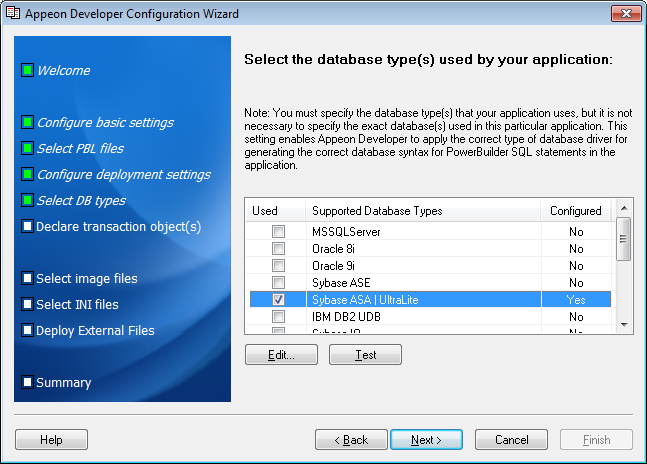Viewport: 647px width, 464px height.
Task: Check the Oracle 8i Used checkbox
Action: pos(279,248)
